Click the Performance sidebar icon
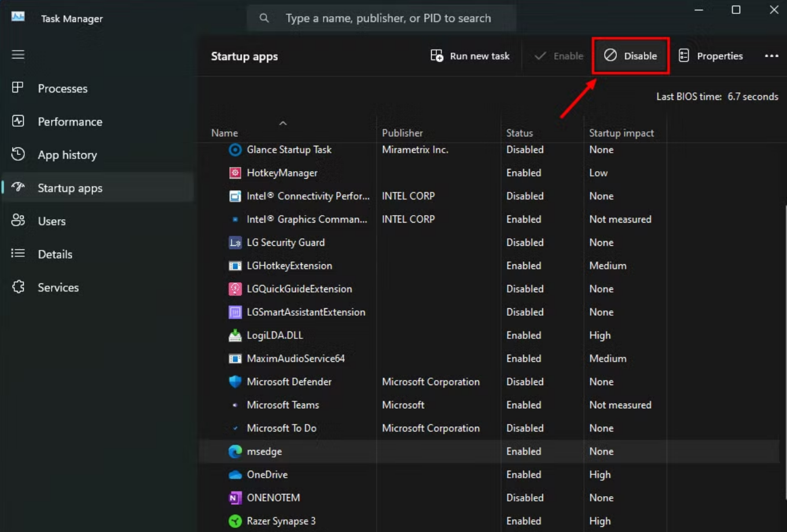This screenshot has height=532, width=787. click(x=18, y=121)
